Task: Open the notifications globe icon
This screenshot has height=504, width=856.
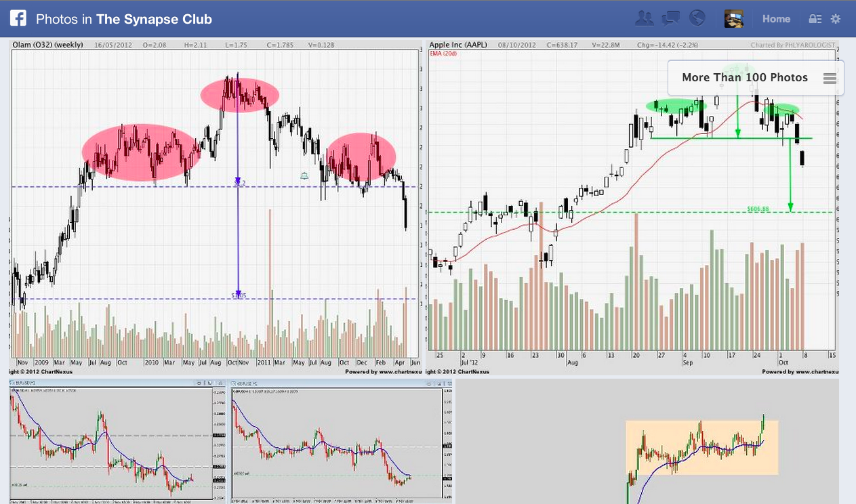Action: click(x=697, y=19)
